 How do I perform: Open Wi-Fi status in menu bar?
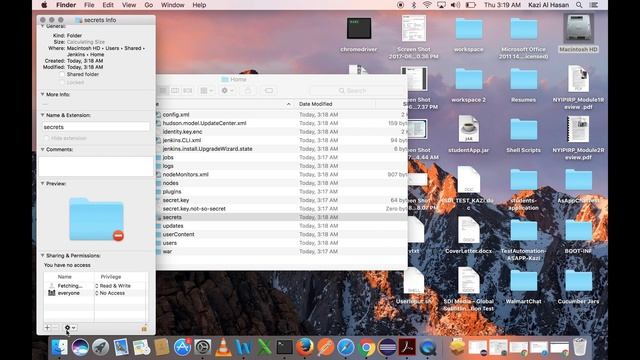click(427, 5)
